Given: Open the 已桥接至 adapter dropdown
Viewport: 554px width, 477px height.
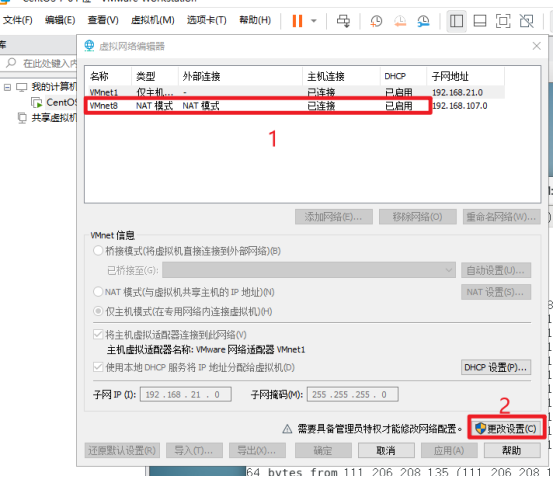Looking at the screenshot, I should coord(309,270).
